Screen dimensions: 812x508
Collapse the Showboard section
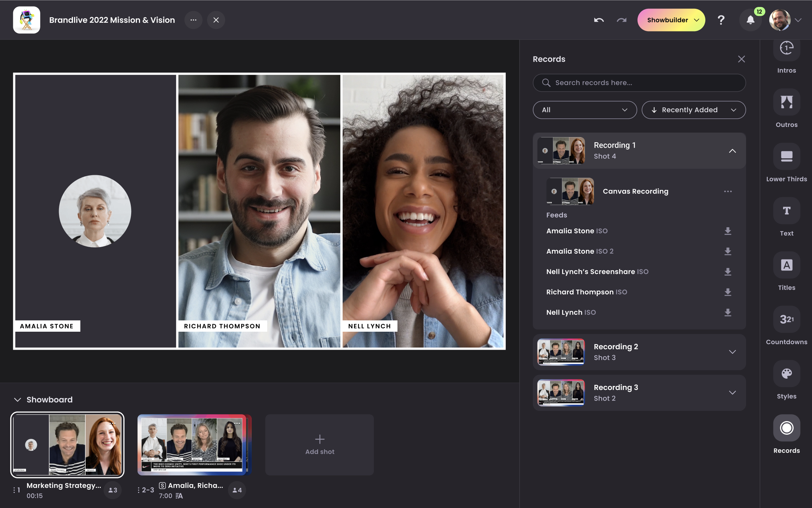[x=17, y=400]
